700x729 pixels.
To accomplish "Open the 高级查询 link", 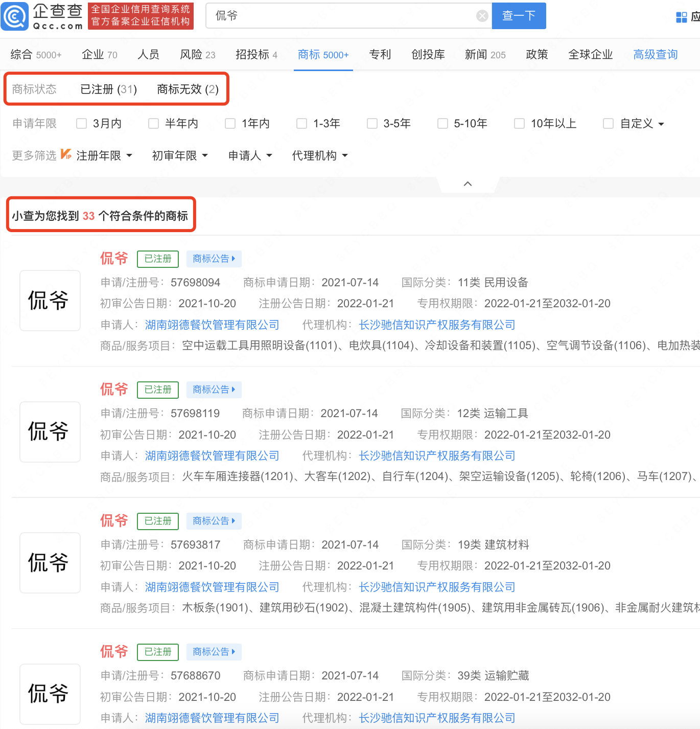I will point(656,54).
